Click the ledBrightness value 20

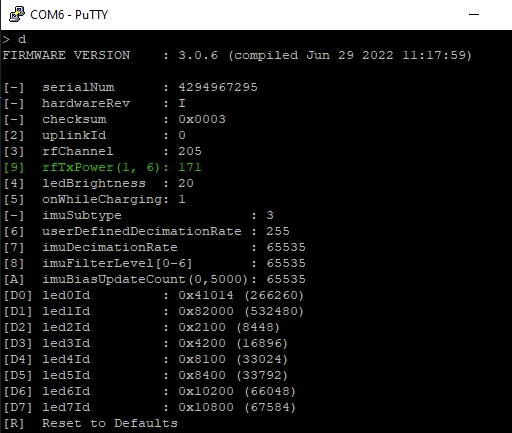pyautogui.click(x=186, y=183)
